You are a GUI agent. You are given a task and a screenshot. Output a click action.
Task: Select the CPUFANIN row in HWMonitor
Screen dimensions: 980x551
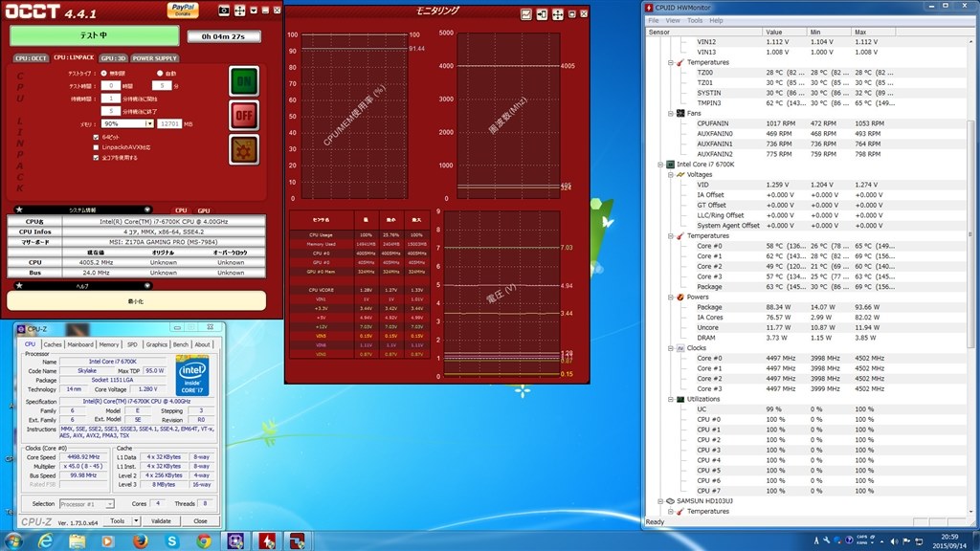pos(806,123)
